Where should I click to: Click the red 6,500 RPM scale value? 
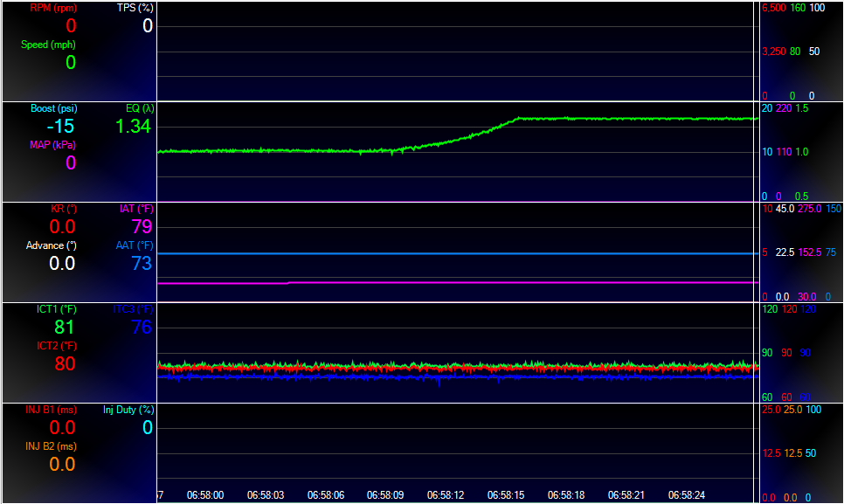click(x=772, y=8)
